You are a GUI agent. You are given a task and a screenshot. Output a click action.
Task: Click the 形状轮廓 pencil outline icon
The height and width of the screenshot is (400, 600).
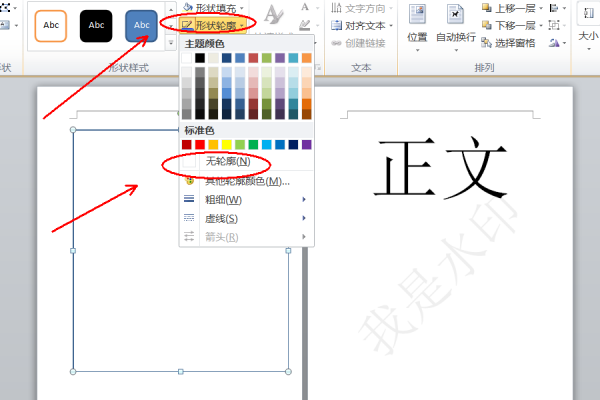(187, 26)
